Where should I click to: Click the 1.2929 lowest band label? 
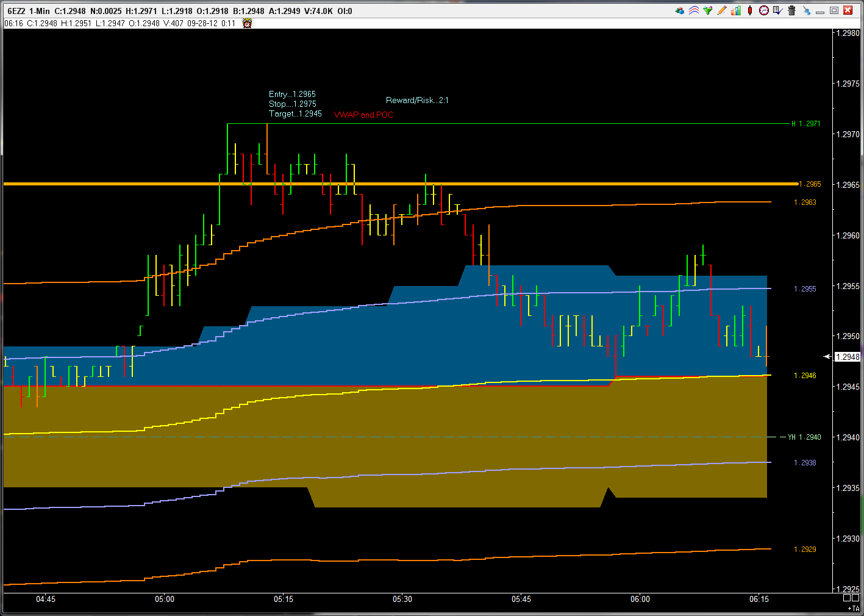(x=805, y=550)
